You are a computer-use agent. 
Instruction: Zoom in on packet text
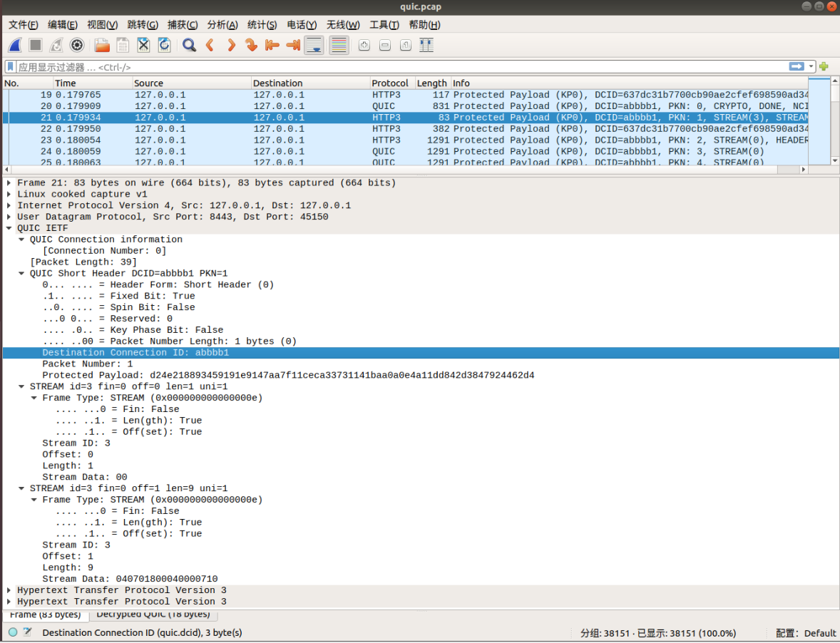click(x=364, y=45)
